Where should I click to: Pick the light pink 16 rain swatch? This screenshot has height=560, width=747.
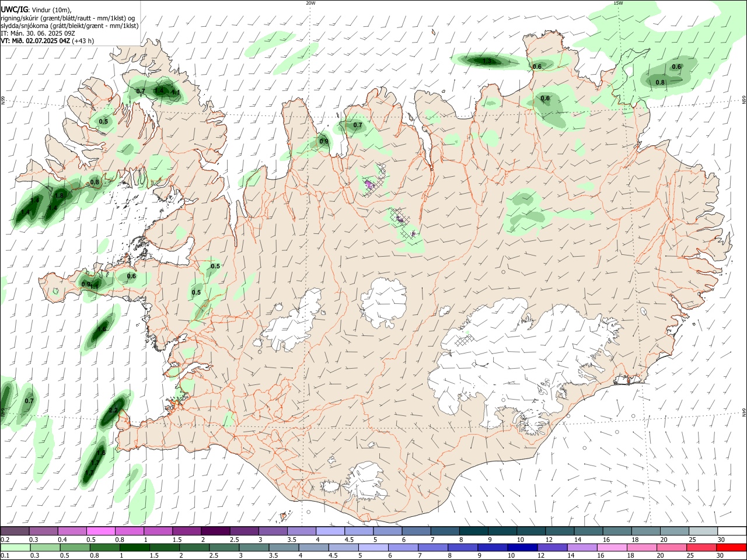pyautogui.click(x=612, y=548)
